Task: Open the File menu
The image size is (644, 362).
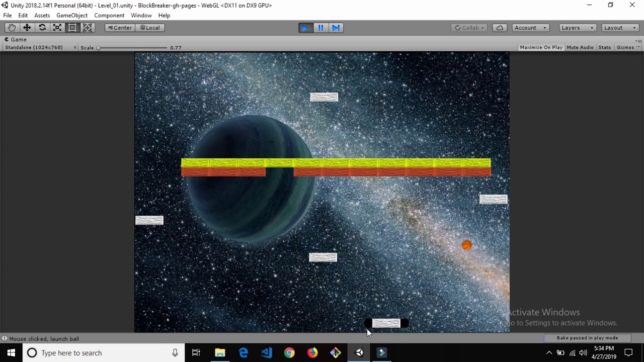Action: 8,16
